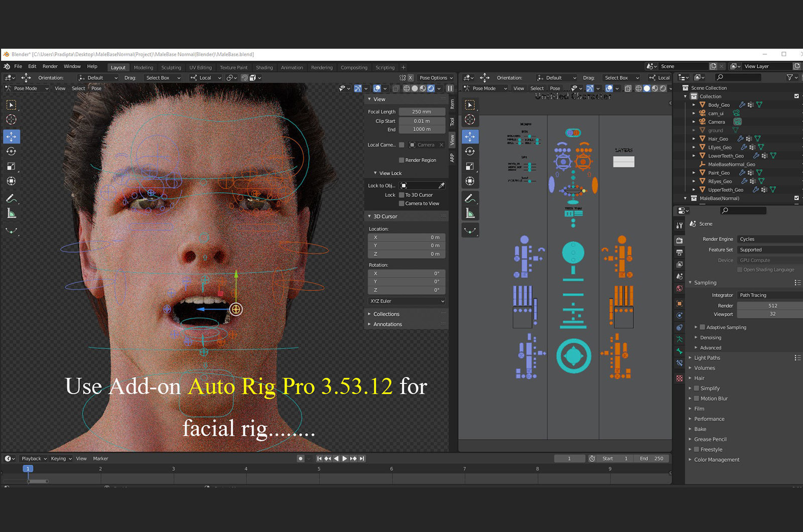The image size is (803, 532).
Task: Switch to the Sculpting workspace tab
Action: tap(171, 67)
